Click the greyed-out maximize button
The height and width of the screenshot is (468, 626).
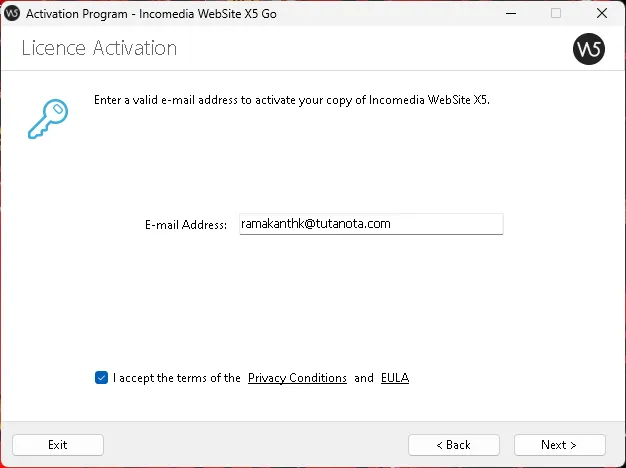(x=556, y=14)
